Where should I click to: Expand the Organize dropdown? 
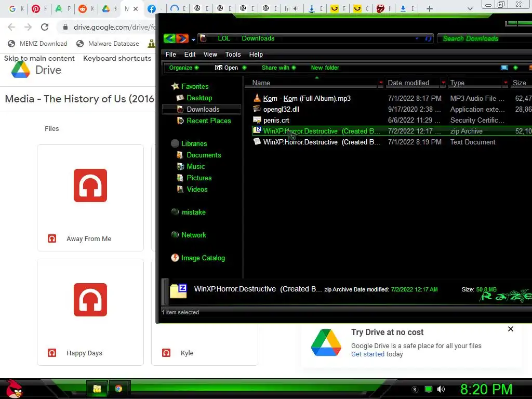pos(183,68)
